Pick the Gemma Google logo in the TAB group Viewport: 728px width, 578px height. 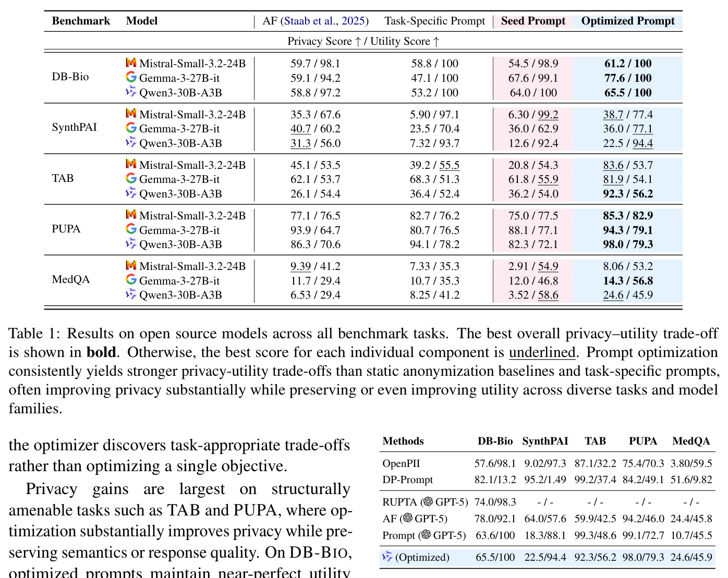point(131,178)
